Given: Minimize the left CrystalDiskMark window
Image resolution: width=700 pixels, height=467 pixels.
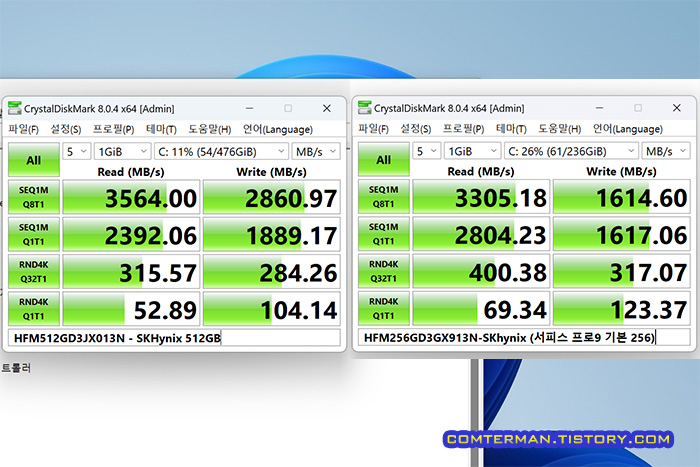Looking at the screenshot, I should pyautogui.click(x=250, y=108).
